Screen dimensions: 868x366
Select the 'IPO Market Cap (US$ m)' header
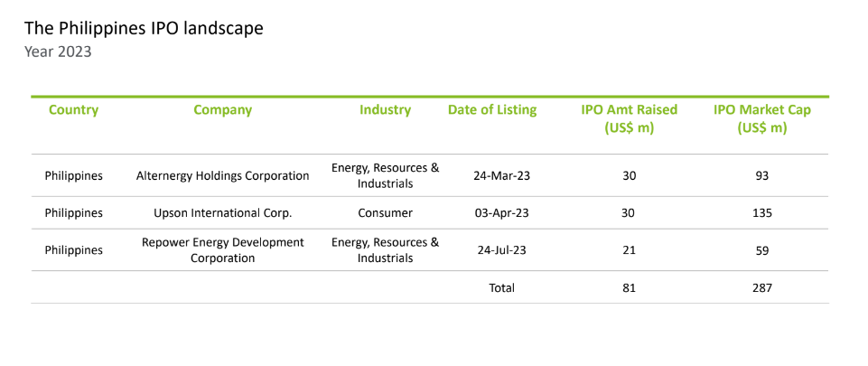coord(762,118)
